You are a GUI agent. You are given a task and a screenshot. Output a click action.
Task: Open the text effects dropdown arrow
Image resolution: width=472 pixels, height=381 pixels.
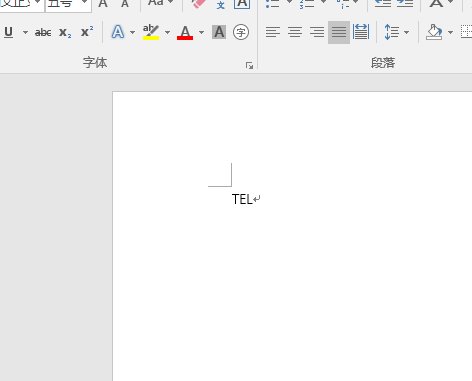(x=132, y=32)
